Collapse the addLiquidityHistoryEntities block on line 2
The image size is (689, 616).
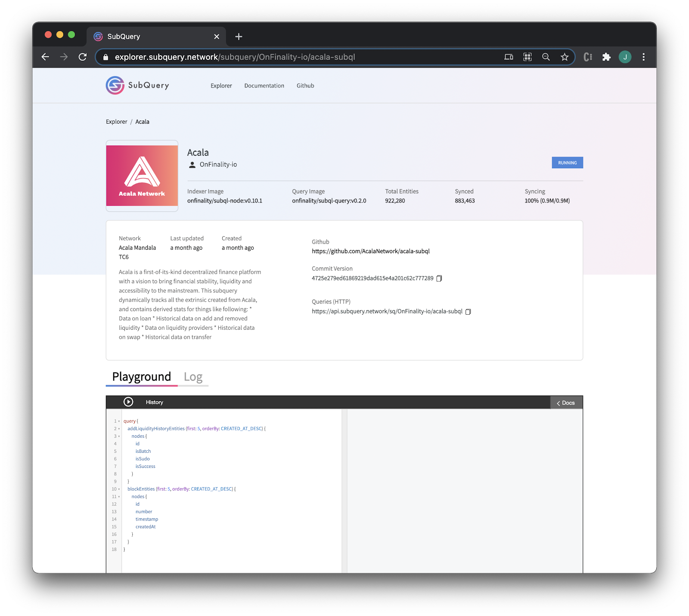[118, 429]
